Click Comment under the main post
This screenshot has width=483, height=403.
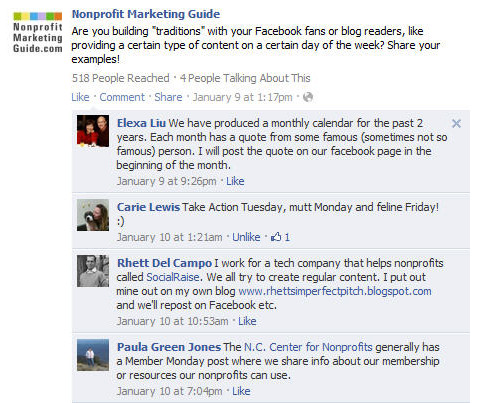tap(122, 97)
